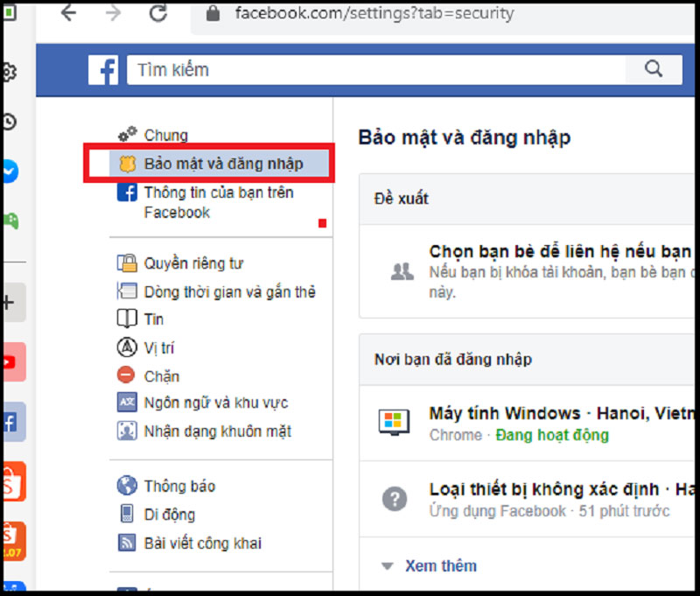Click the Facebook home logo
The width and height of the screenshot is (700, 596).
coord(103,68)
